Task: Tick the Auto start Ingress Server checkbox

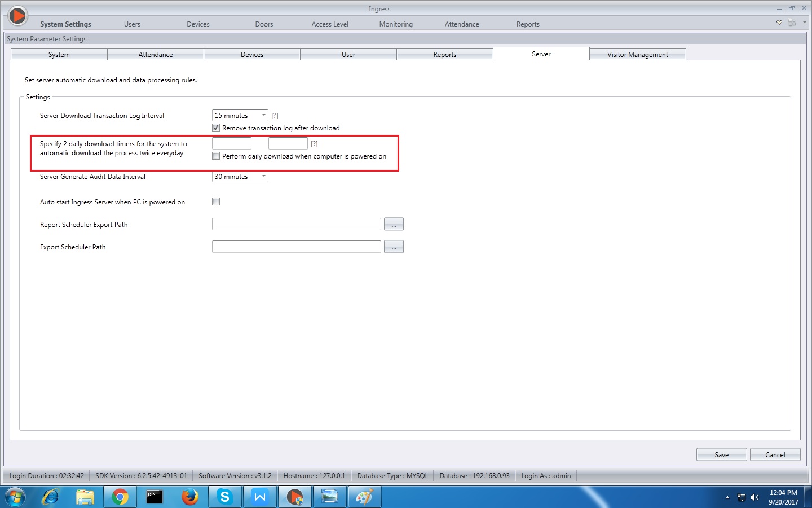Action: click(216, 202)
